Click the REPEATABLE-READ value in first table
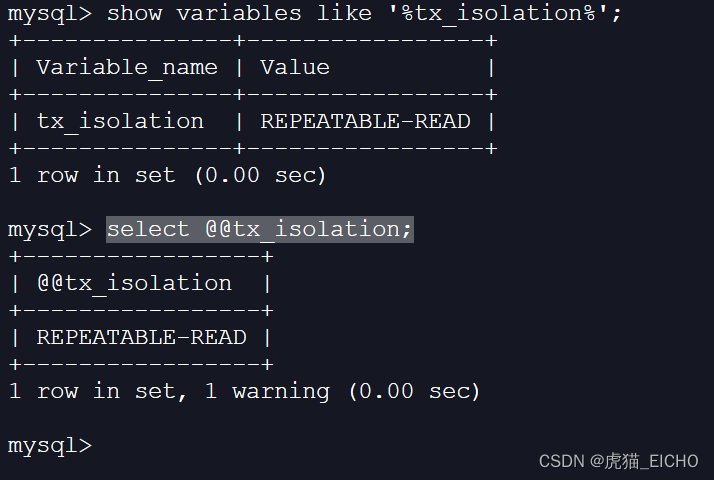This screenshot has height=480, width=714. coord(365,122)
